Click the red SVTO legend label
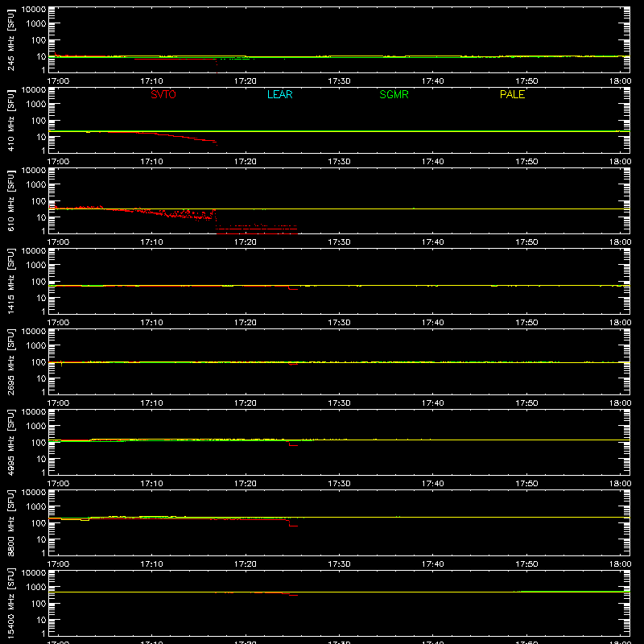The height and width of the screenshot is (644, 644). [163, 94]
